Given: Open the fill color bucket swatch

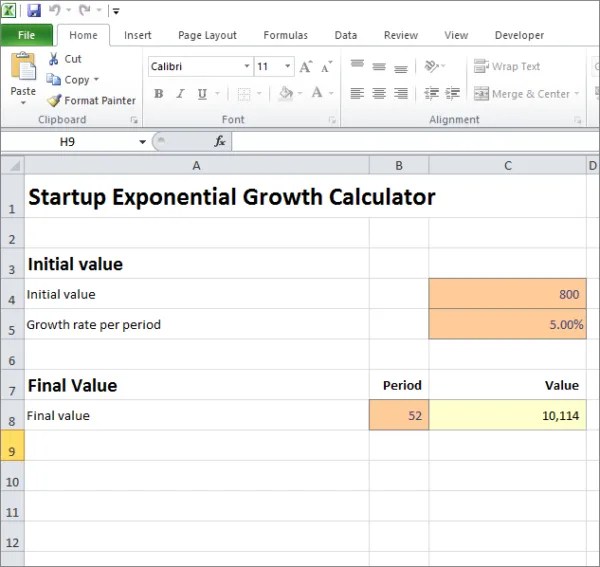Looking at the screenshot, I should [286, 94].
